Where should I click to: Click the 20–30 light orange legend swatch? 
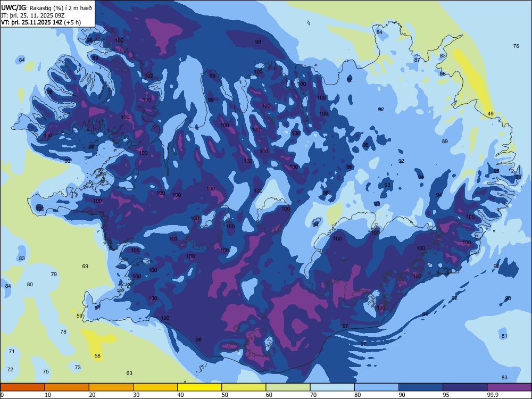click(x=111, y=387)
